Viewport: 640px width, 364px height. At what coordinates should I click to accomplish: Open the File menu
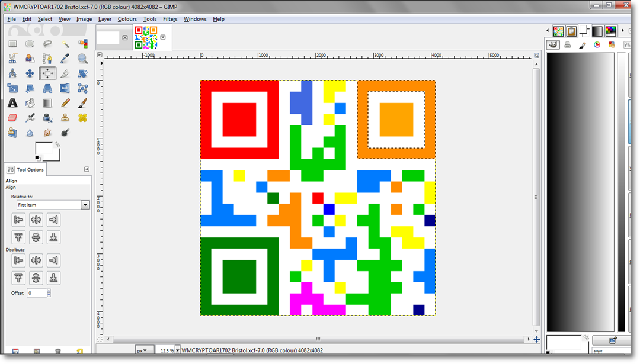click(11, 19)
